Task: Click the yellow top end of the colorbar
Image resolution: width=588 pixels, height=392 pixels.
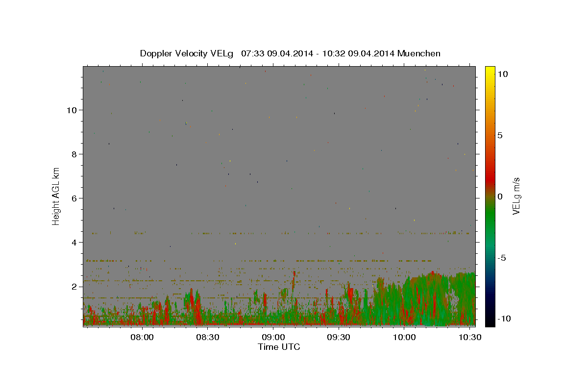Action: point(490,70)
